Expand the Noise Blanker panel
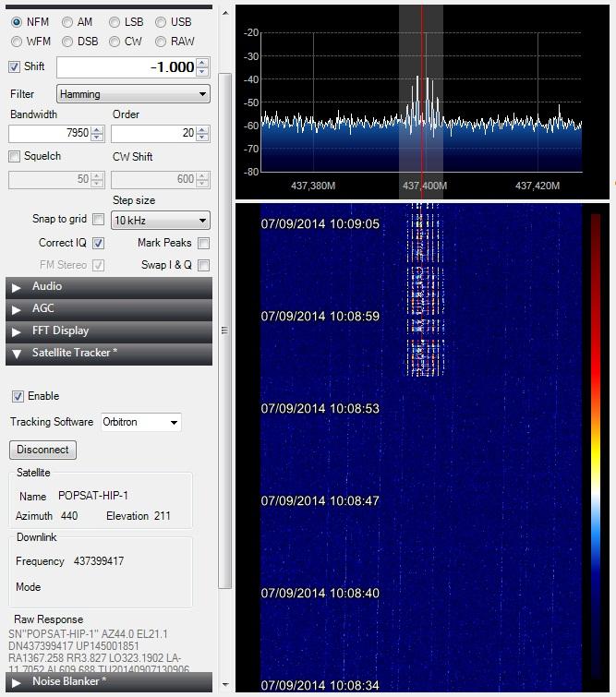616x697 pixels. [x=17, y=682]
